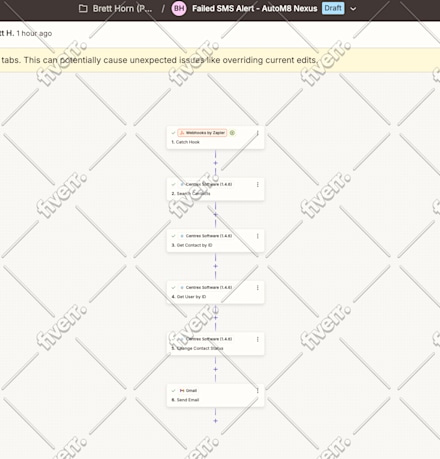Select the '6. Send Email' step label
Image resolution: width=440 pixels, height=459 pixels.
coord(185,400)
